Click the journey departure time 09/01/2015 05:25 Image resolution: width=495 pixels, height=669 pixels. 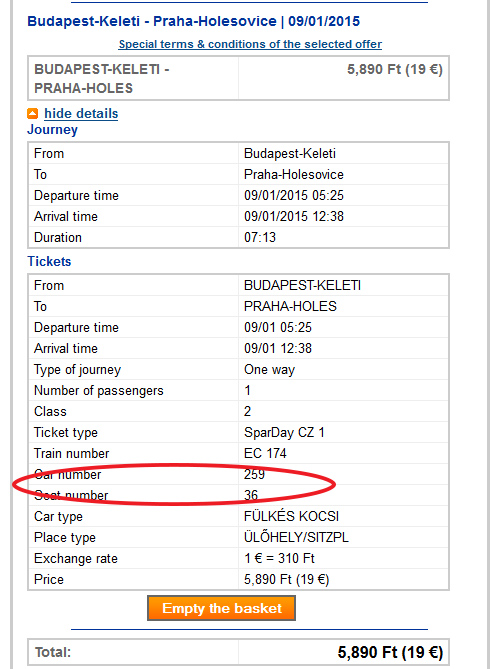point(294,195)
